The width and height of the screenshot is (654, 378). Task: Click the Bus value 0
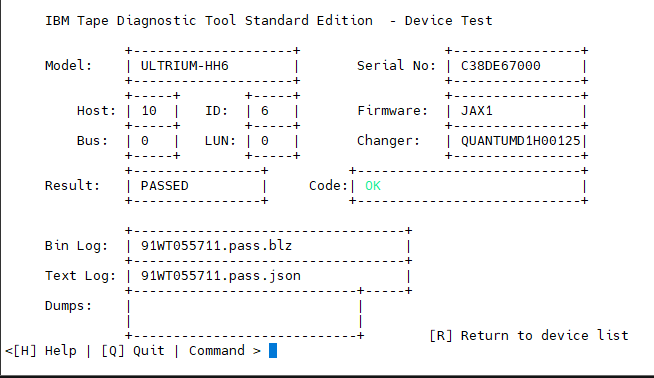pos(145,141)
